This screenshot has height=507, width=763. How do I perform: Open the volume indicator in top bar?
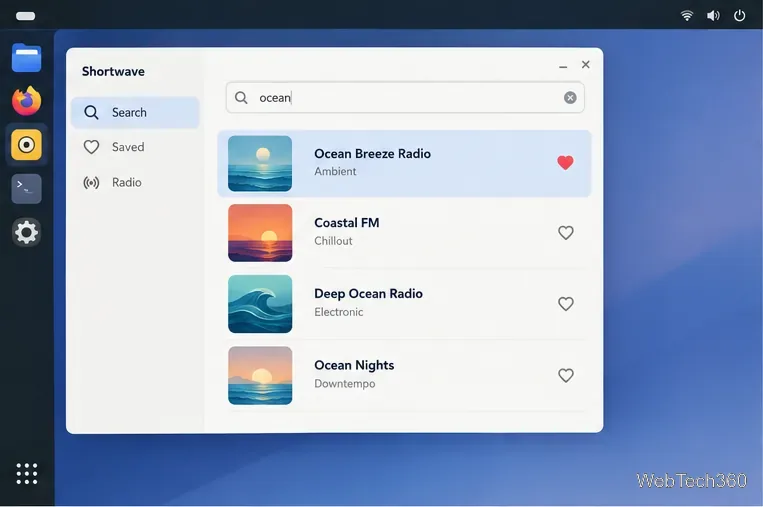[713, 16]
